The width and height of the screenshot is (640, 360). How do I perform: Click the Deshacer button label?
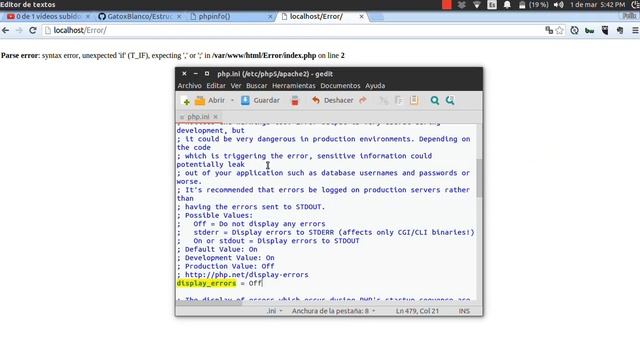338,100
